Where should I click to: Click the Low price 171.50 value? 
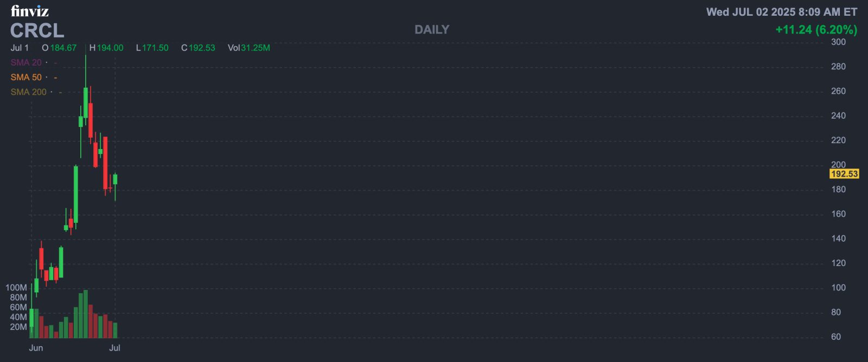155,48
